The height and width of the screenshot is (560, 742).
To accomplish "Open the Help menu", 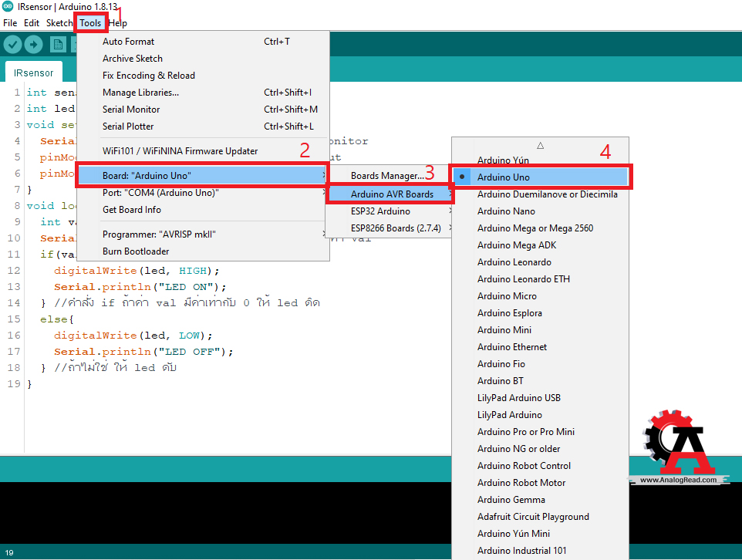I will tap(118, 22).
